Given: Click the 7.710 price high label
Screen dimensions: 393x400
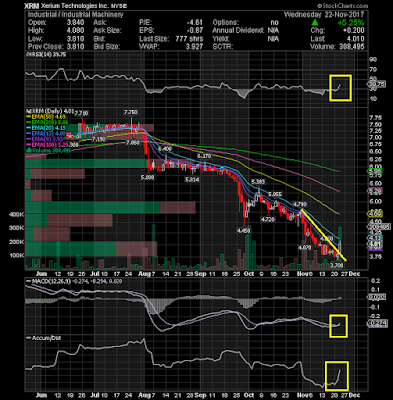Looking at the screenshot, I should point(81,112).
